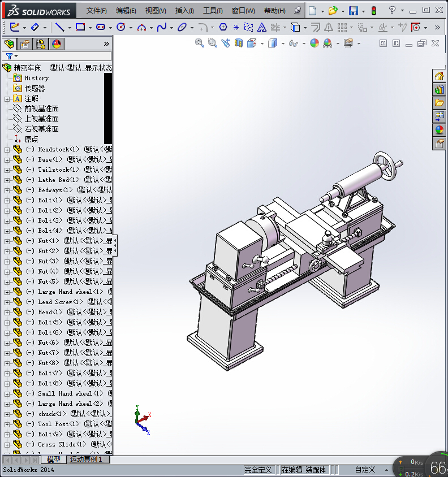Click the Rebuild traffic light icon
The image size is (448, 477).
374,11
